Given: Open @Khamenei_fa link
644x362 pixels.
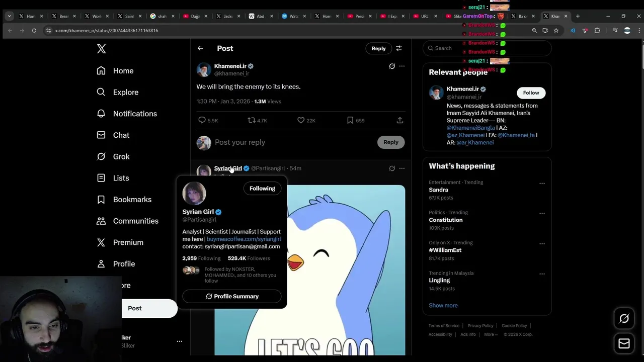Looking at the screenshot, I should [516, 135].
